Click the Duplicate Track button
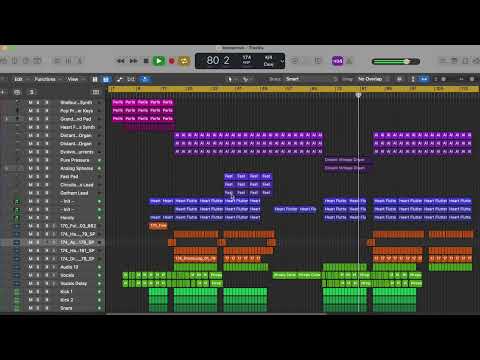The height and width of the screenshot is (360, 480). coord(17,92)
